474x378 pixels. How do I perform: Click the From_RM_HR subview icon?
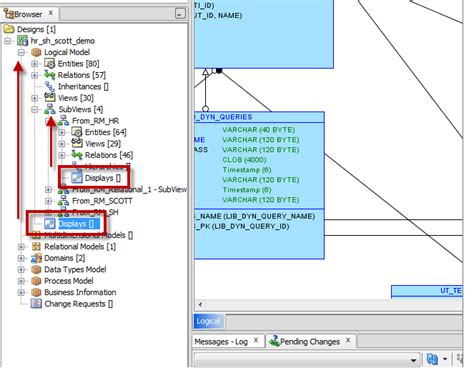tap(63, 121)
